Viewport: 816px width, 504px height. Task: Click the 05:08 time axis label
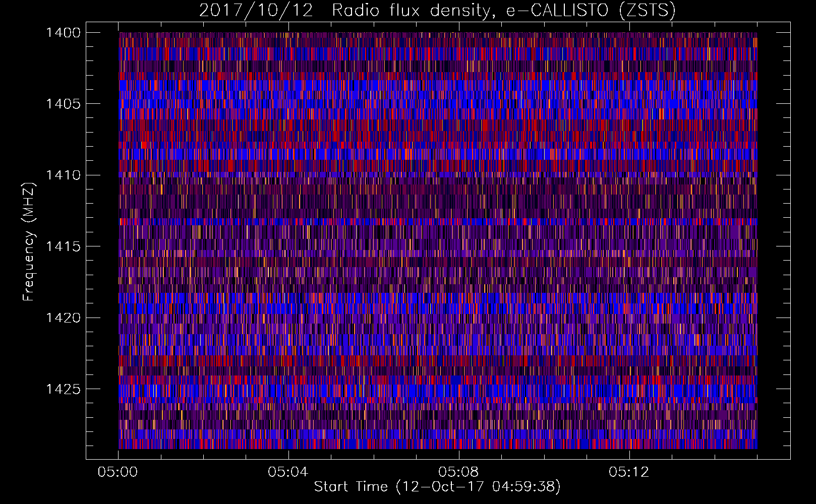[x=458, y=472]
